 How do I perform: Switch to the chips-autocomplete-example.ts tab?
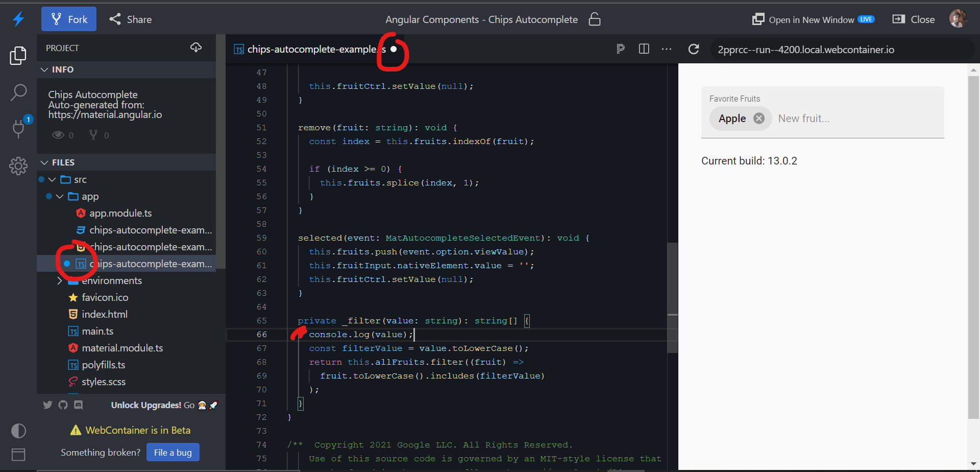point(311,49)
